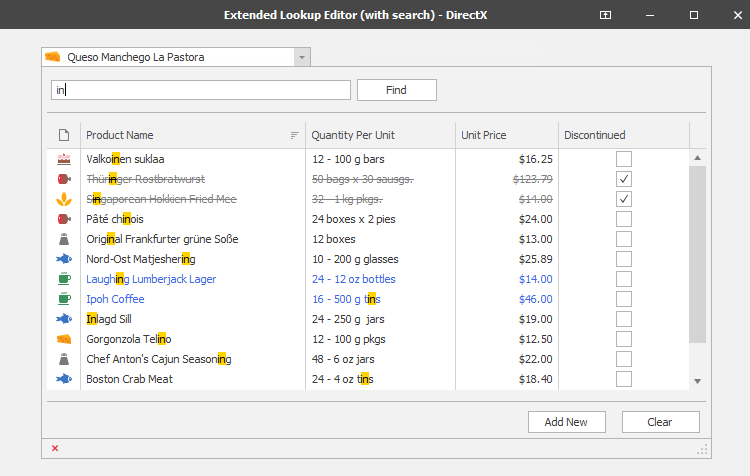
Task: Click the meat icon next to Pâté chinois
Action: (x=64, y=219)
